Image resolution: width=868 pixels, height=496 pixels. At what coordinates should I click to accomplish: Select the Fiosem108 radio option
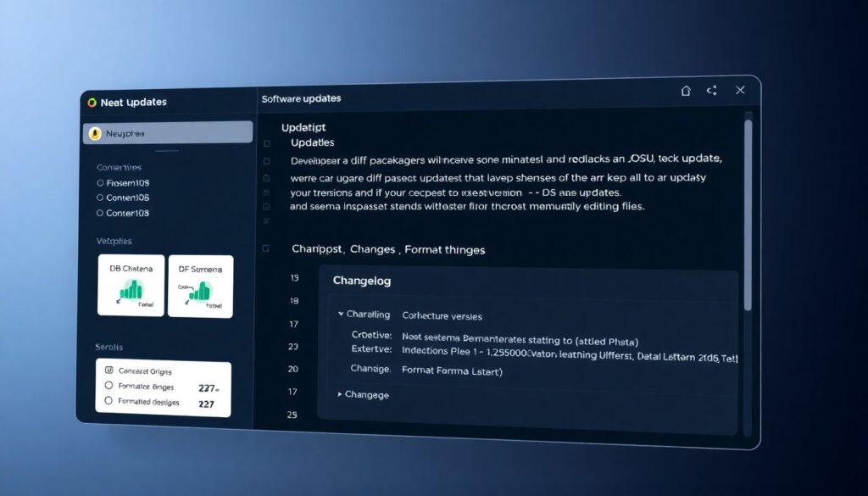tap(101, 182)
